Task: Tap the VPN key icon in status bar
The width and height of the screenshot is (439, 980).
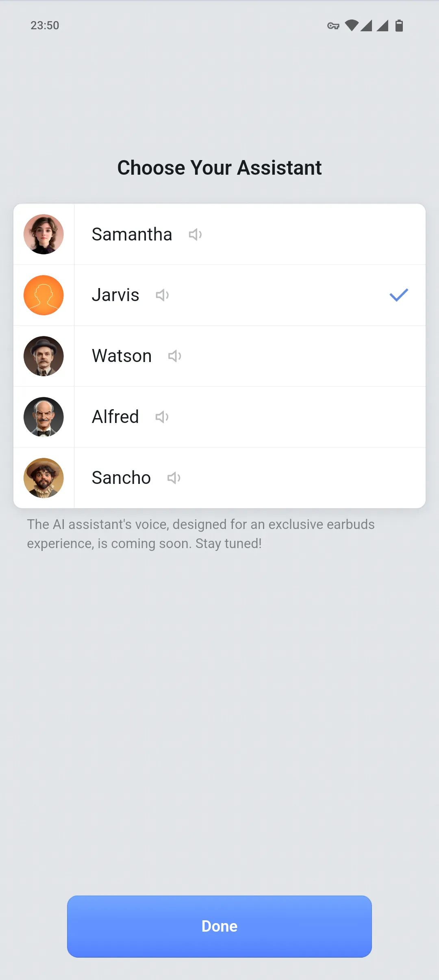Action: pos(333,26)
